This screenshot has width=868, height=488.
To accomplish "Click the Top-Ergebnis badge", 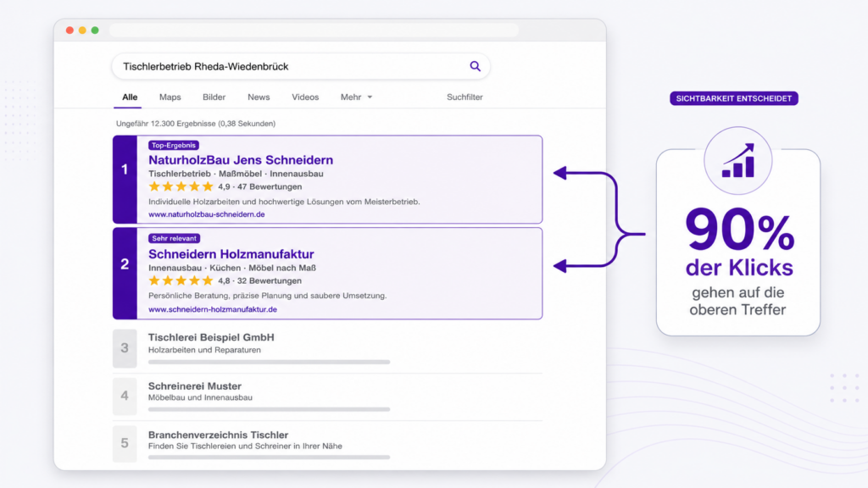I will tap(173, 145).
